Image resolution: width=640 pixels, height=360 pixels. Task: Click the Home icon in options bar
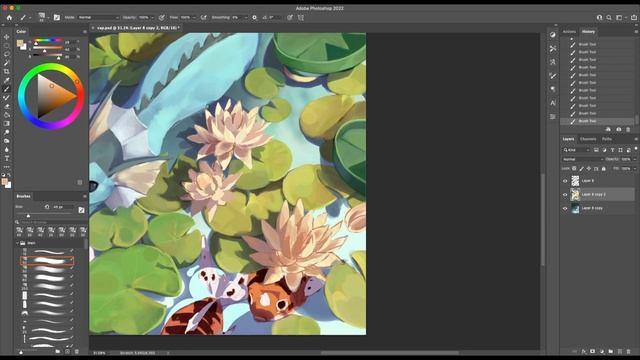(9, 18)
